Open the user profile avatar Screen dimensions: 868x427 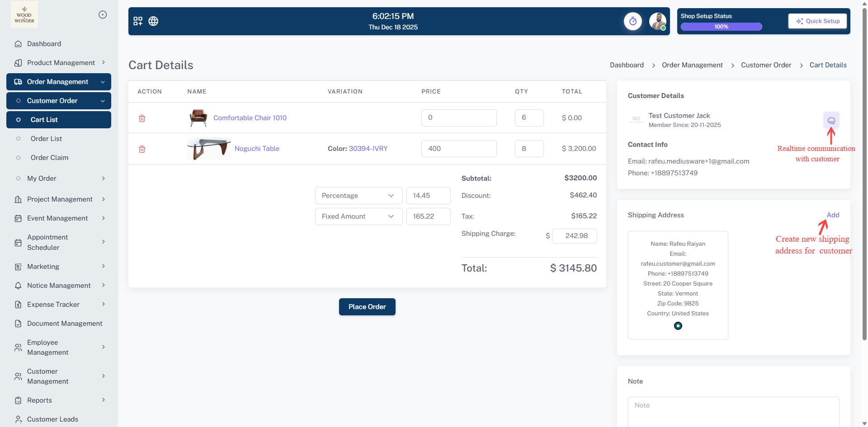click(x=657, y=21)
